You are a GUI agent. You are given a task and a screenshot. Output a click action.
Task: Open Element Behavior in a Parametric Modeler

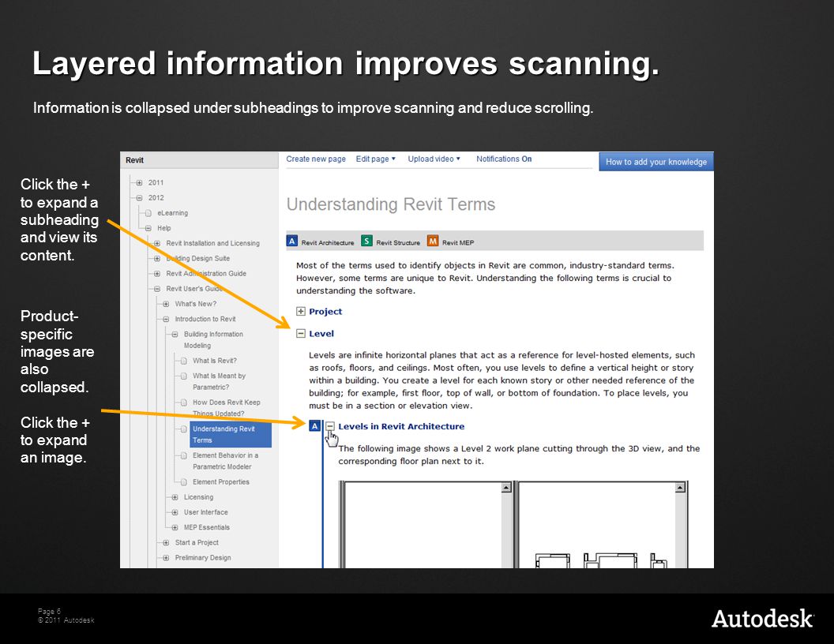point(226,461)
